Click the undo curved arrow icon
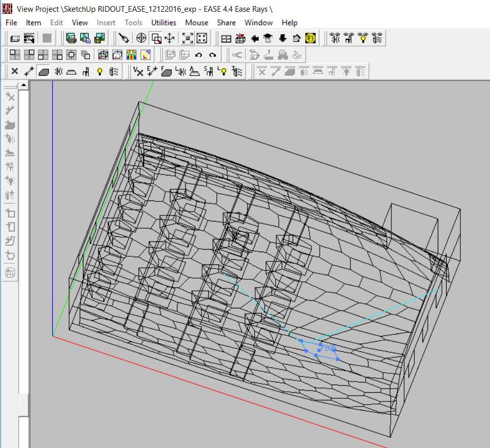490x448 pixels. 198,55
